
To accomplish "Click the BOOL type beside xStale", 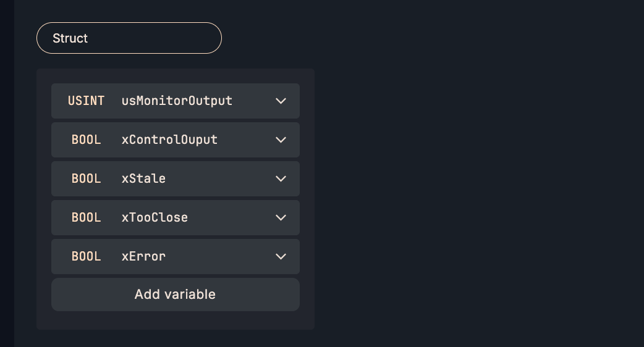I will 86,178.
